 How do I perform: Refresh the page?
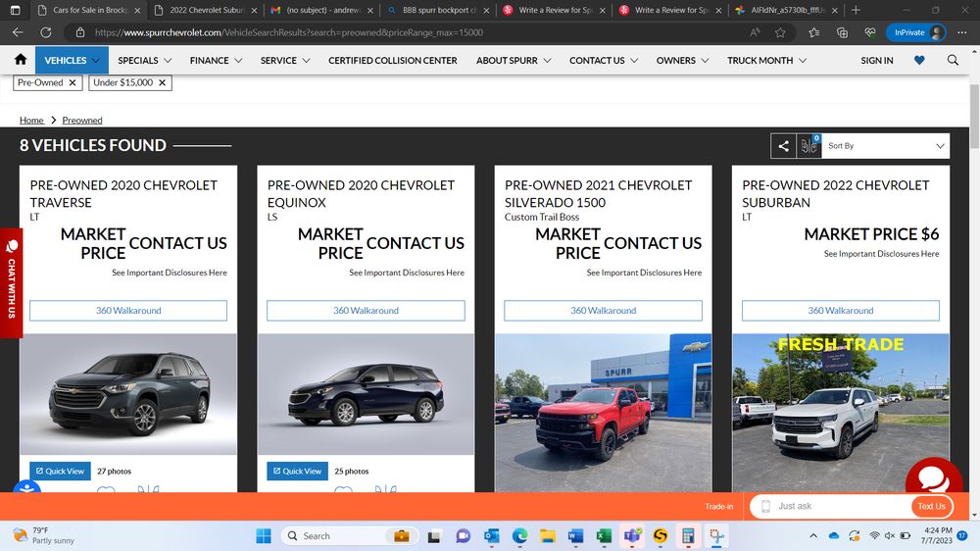[46, 32]
